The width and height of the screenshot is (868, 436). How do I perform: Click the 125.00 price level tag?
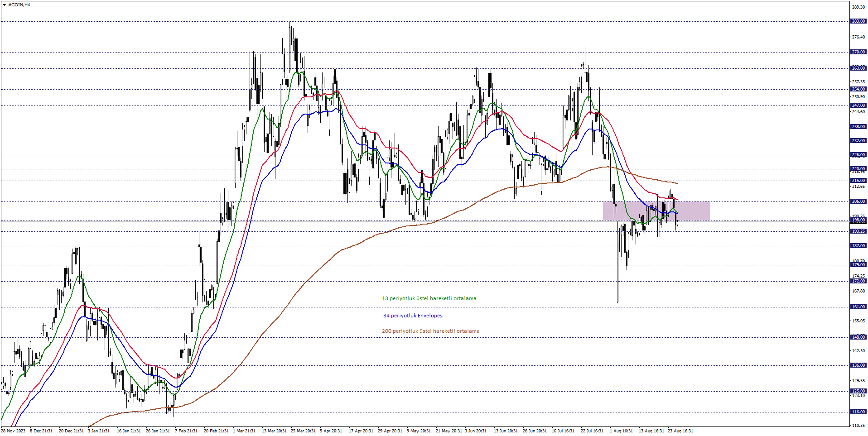tap(858, 391)
